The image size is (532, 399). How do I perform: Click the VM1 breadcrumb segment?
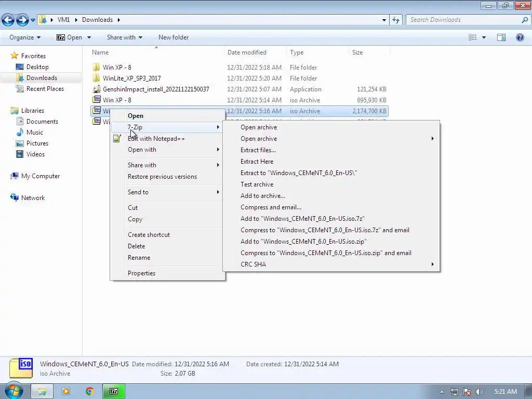(63, 20)
